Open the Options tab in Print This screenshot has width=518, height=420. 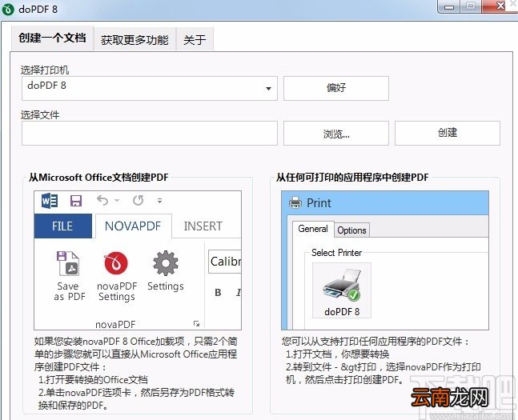351,230
